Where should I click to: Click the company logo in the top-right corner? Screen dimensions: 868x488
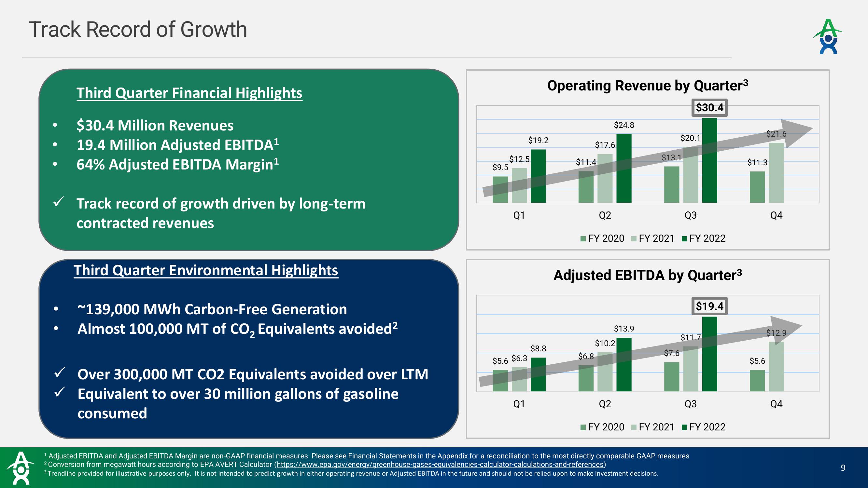tap(828, 36)
